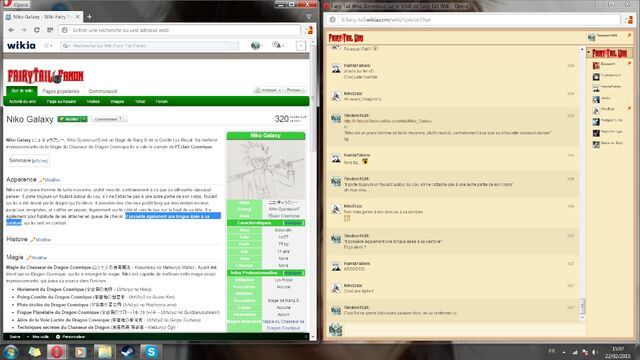This screenshot has height=360, width=640.
Task: Click the Opera taskbar icon
Action: pos(57,351)
